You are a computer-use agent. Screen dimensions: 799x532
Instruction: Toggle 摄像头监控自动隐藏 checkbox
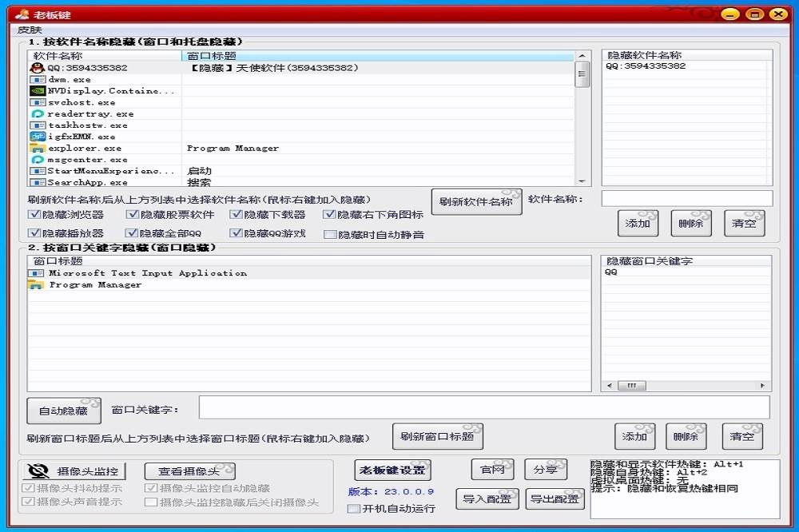(151, 488)
